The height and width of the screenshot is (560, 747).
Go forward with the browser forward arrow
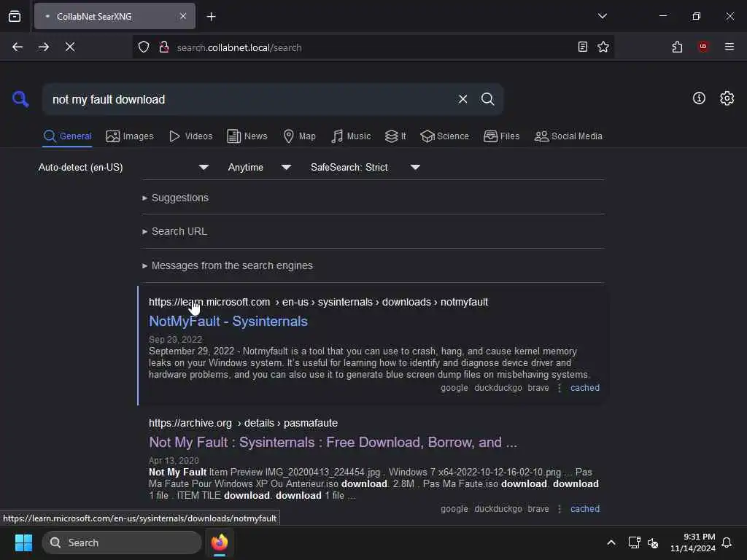point(43,47)
